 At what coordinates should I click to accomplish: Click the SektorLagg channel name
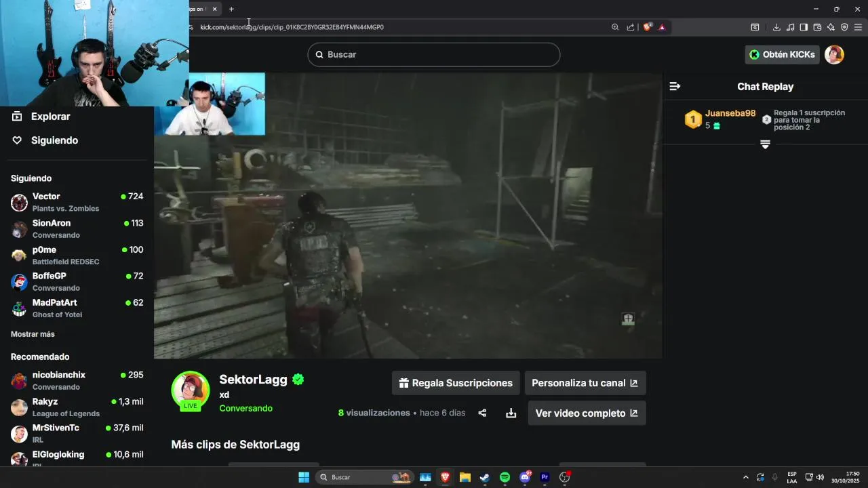[253, 380]
